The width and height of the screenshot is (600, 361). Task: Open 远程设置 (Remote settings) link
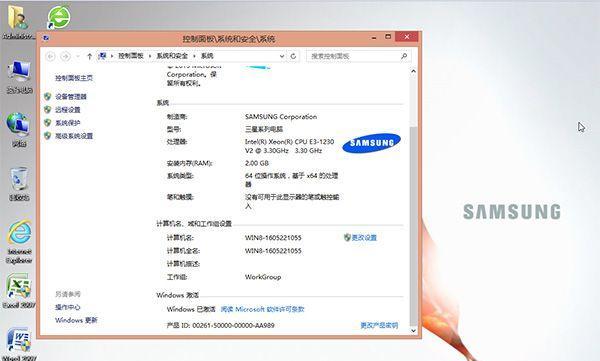click(68, 110)
